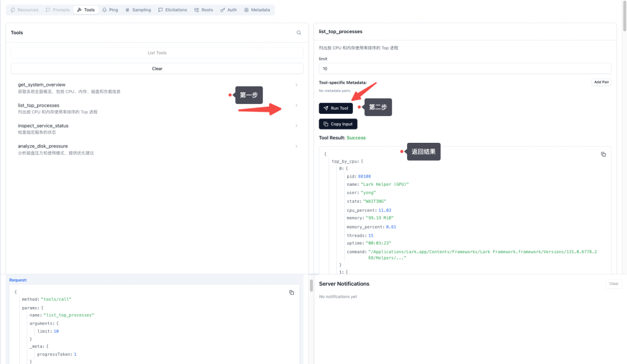Select the Tools tab
Screen dimensions: 627x364
85,10
